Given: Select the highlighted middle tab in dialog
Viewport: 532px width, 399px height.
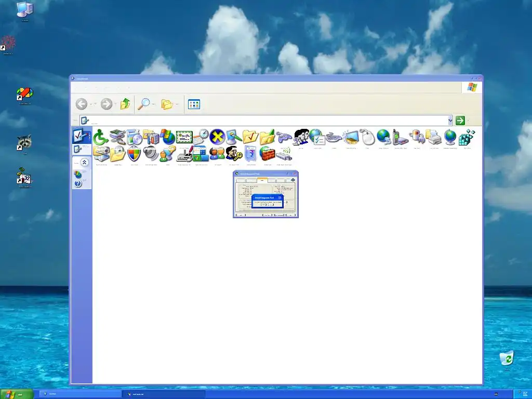Looking at the screenshot, I should [262, 180].
